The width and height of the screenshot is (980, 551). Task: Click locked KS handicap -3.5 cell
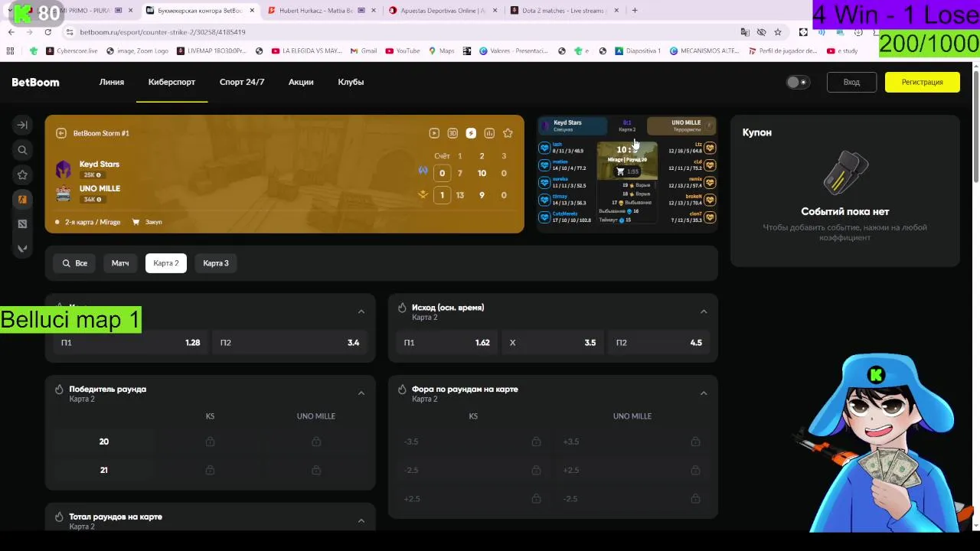(x=473, y=442)
